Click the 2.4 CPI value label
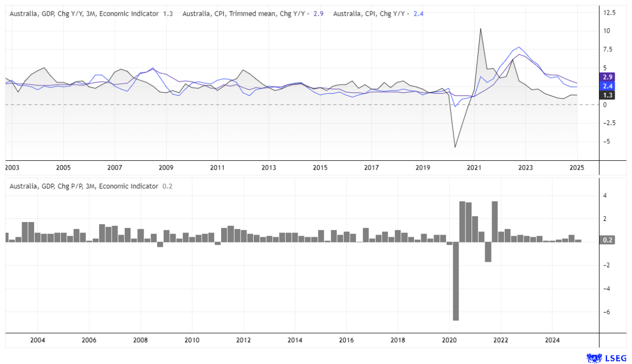This screenshot has height=364, width=632. point(607,86)
